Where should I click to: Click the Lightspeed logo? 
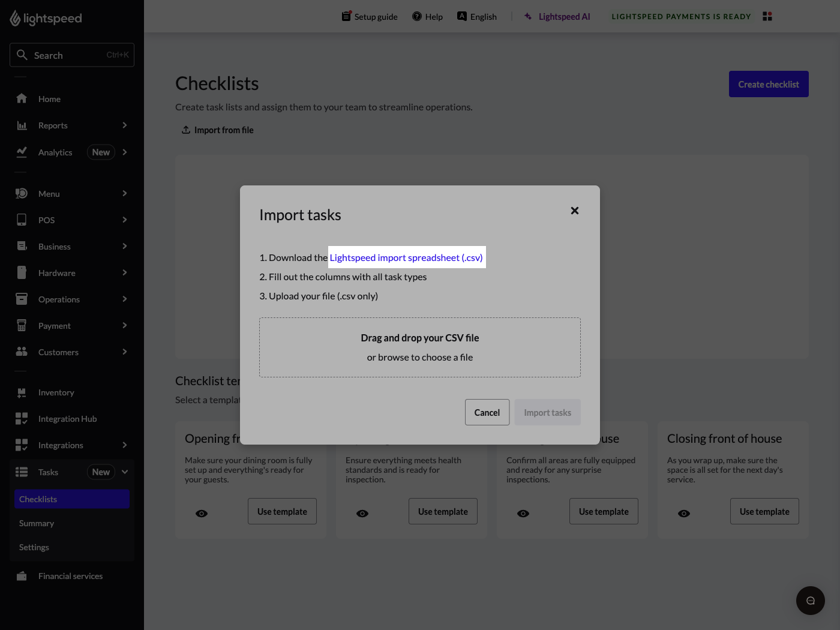point(46,18)
